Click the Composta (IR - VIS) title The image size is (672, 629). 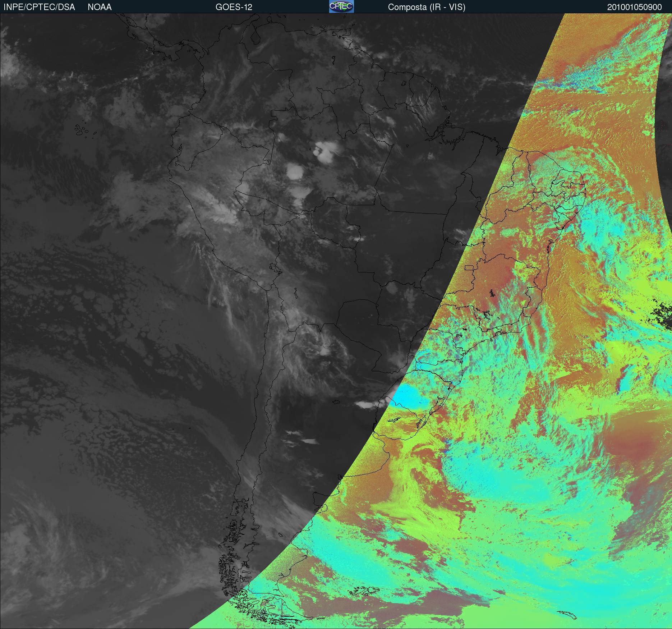pos(427,7)
